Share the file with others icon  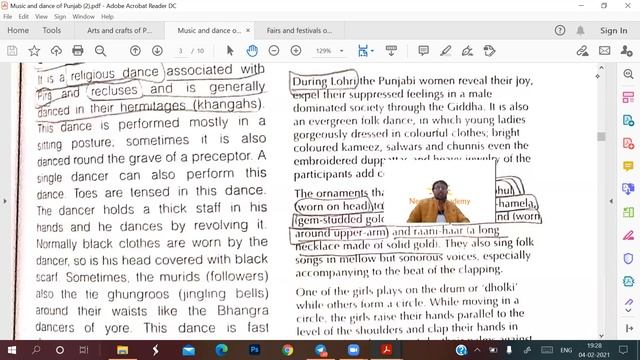tap(626, 51)
